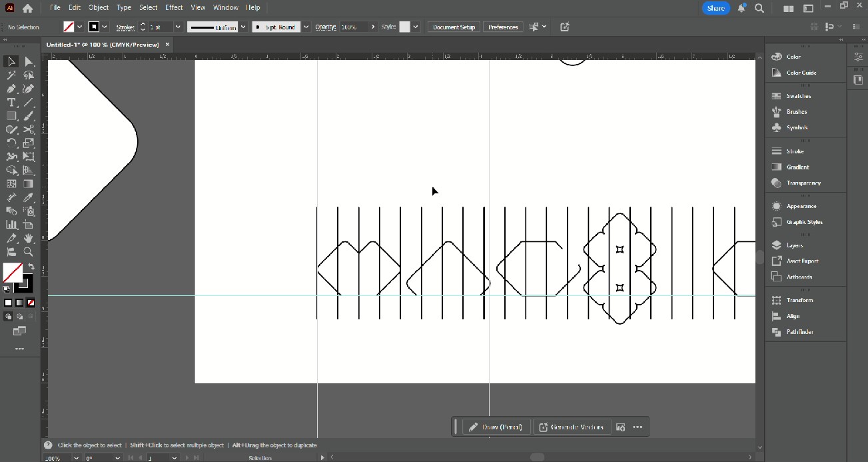Open the Window menu
Viewport: 868px width, 462px height.
click(226, 7)
